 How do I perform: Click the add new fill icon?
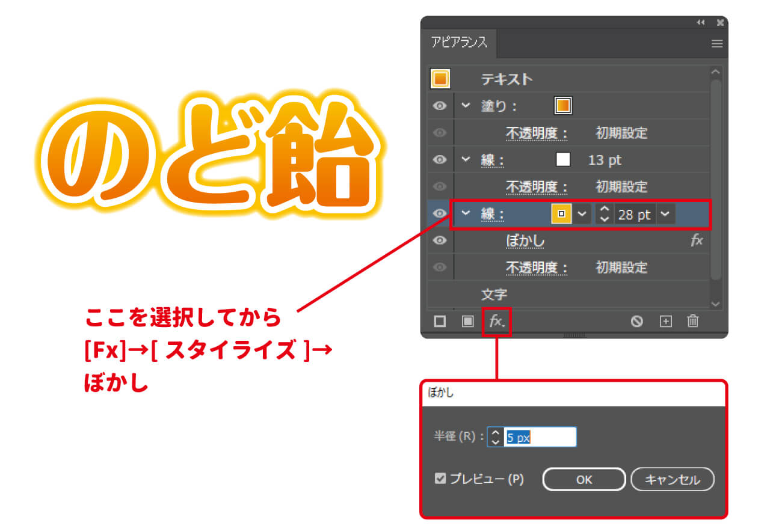[467, 322]
